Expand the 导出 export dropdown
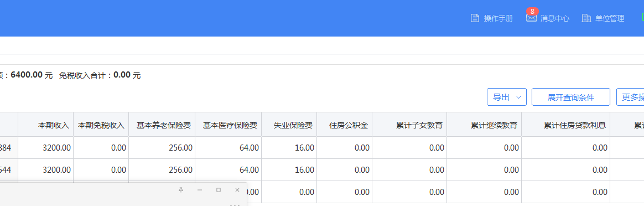This screenshot has width=644, height=206. [x=507, y=97]
